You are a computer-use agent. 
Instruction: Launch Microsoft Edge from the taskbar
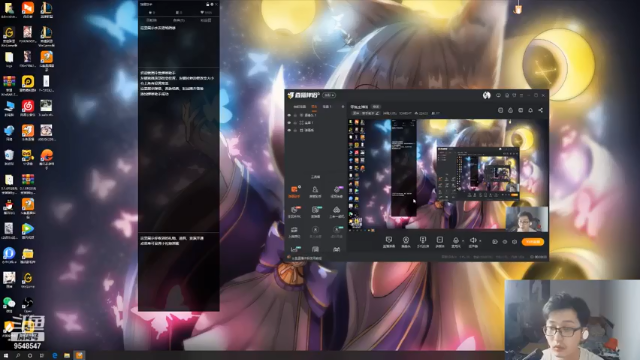coord(55,356)
